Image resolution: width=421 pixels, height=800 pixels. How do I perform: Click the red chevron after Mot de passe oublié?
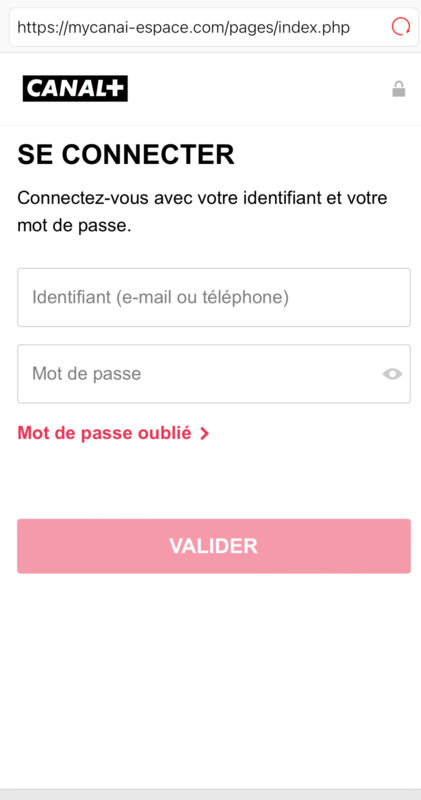coord(204,434)
